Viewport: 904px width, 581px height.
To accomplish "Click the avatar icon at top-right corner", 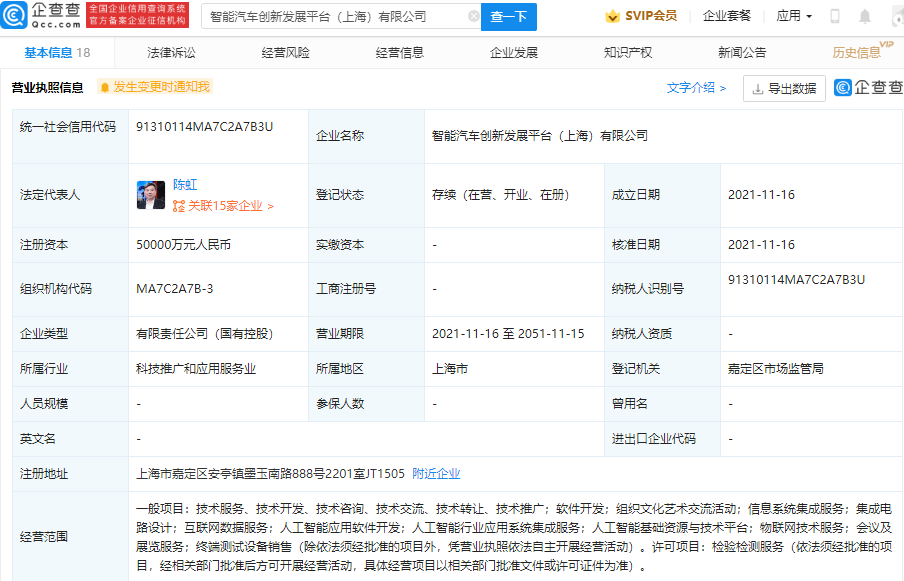I will point(896,17).
